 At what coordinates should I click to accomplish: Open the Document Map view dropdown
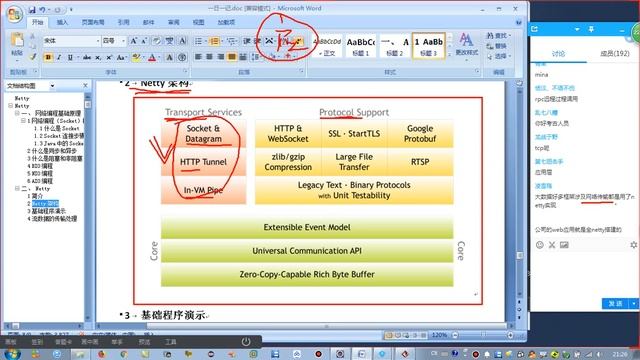click(x=52, y=86)
